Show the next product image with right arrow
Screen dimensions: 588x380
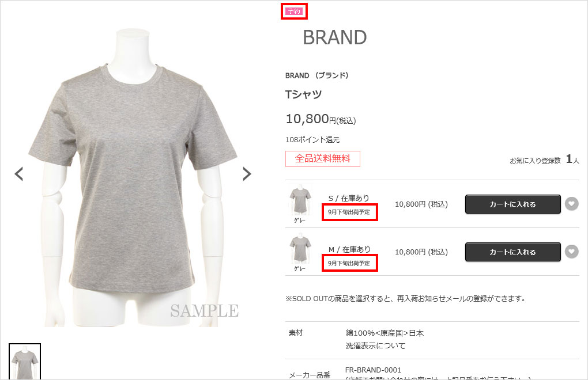pyautogui.click(x=247, y=174)
